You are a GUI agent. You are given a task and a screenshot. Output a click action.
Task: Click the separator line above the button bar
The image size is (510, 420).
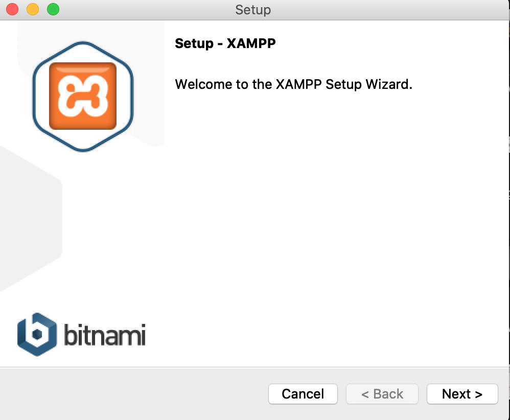[x=253, y=367]
